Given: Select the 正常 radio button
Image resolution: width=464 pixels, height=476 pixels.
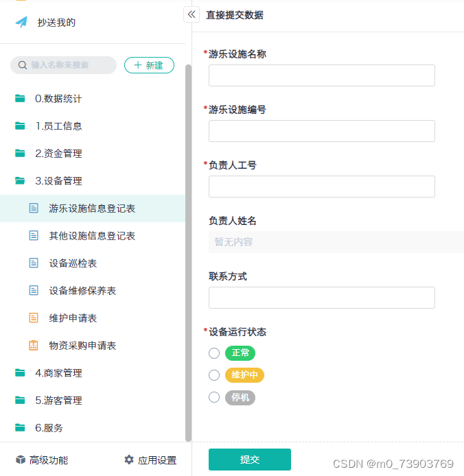Looking at the screenshot, I should (214, 353).
